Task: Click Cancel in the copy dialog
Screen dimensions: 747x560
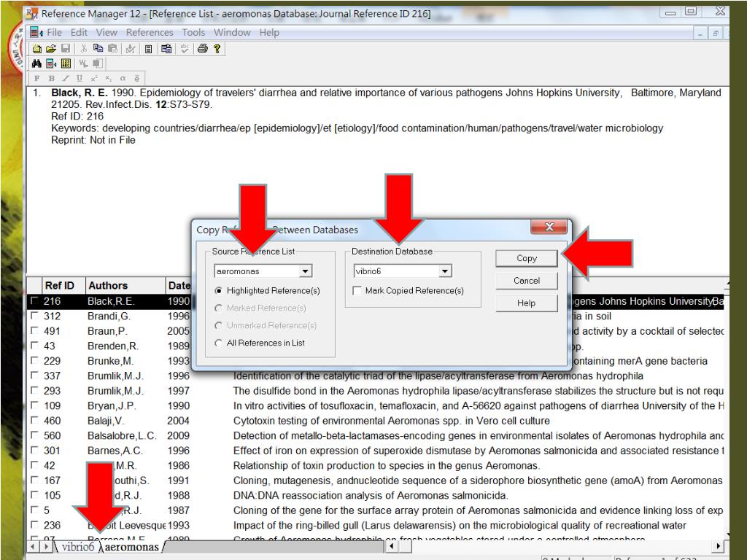Action: [x=527, y=281]
